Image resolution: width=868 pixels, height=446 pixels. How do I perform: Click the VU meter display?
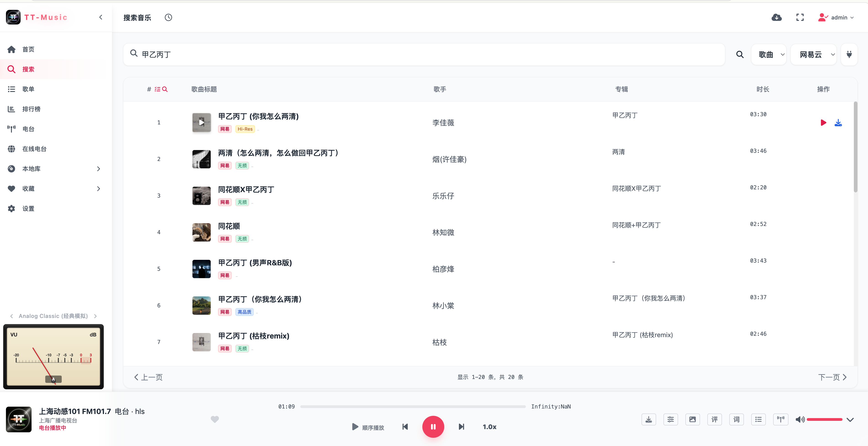click(53, 357)
